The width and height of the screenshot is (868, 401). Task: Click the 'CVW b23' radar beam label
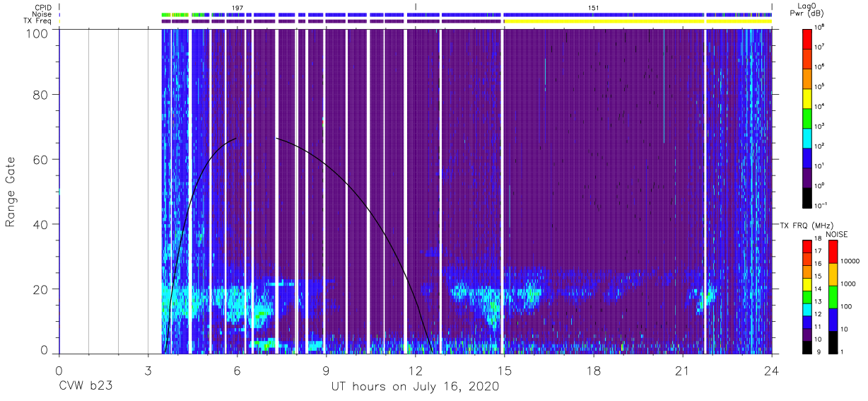tap(86, 387)
